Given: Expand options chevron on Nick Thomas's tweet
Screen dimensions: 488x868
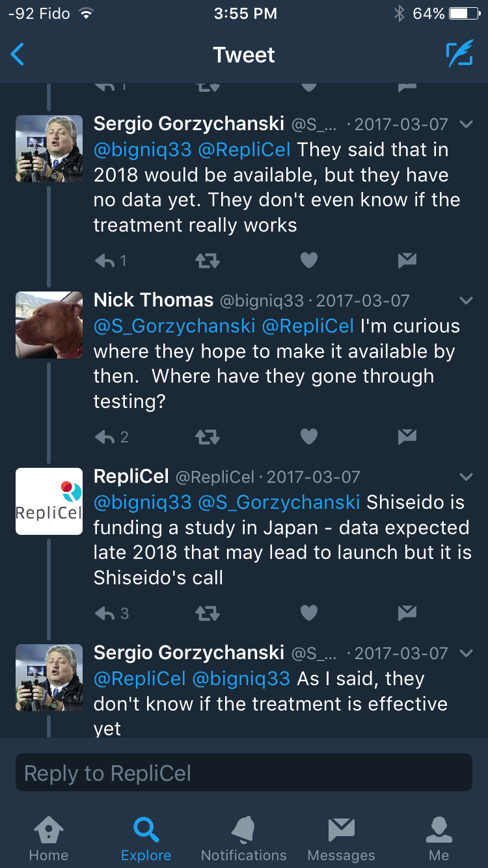Looking at the screenshot, I should click(x=466, y=301).
